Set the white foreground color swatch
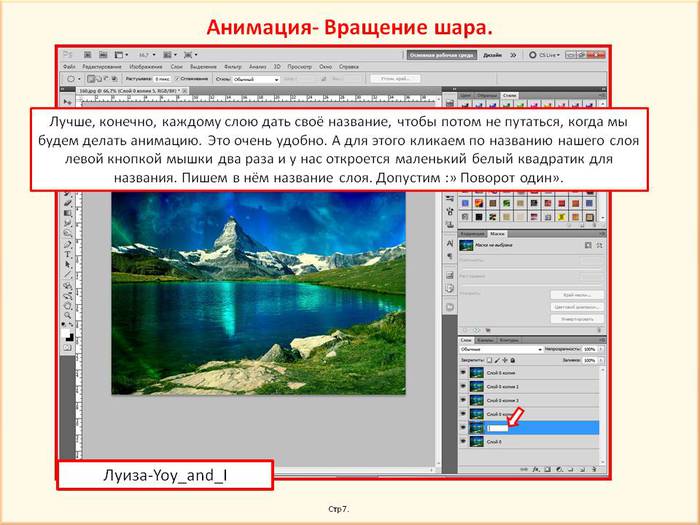The height and width of the screenshot is (525, 700). click(65, 331)
